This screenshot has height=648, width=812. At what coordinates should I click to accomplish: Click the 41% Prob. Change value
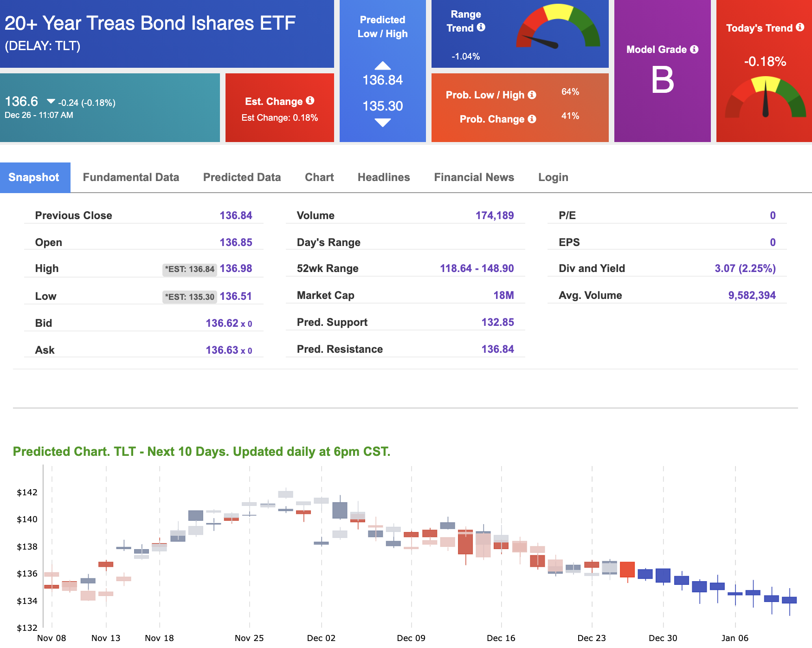tap(570, 116)
